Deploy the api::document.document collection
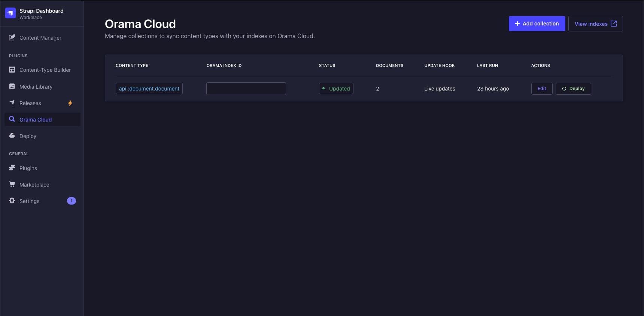Viewport: 644px width, 316px height. click(x=573, y=89)
